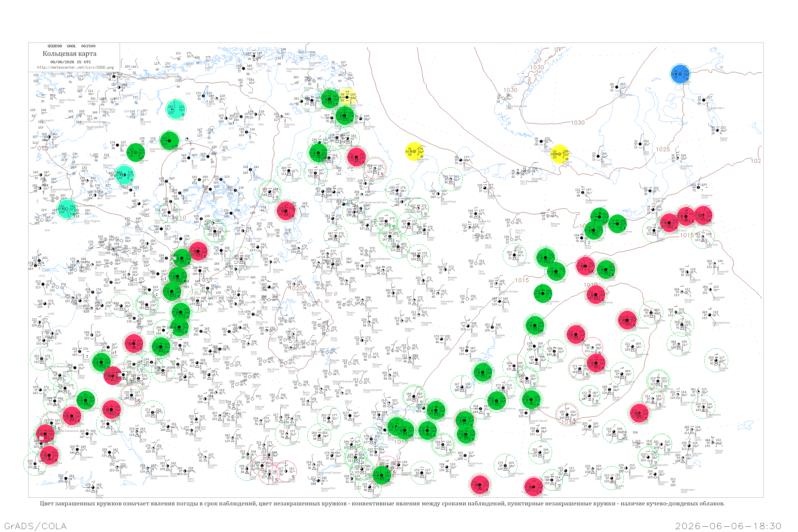Click the station label "Ostersund"

[x=145, y=122]
